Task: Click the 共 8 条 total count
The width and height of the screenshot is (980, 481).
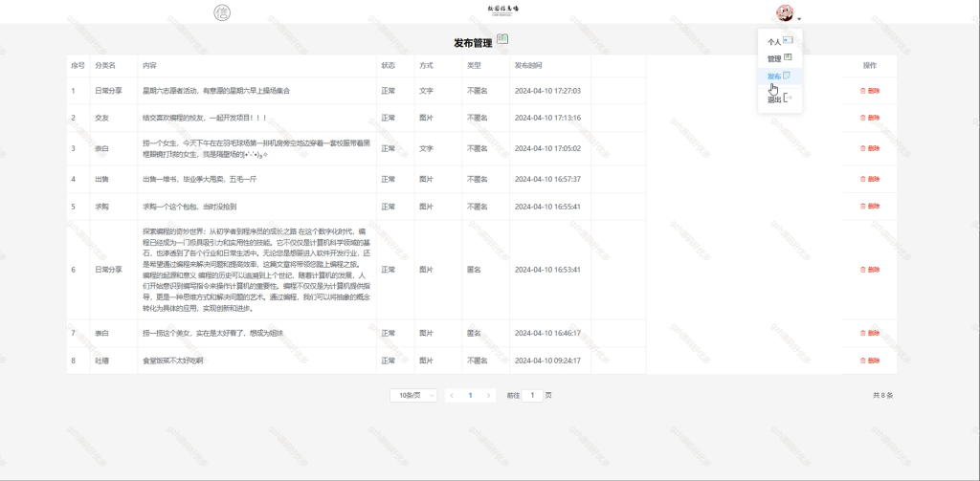Action: point(882,396)
